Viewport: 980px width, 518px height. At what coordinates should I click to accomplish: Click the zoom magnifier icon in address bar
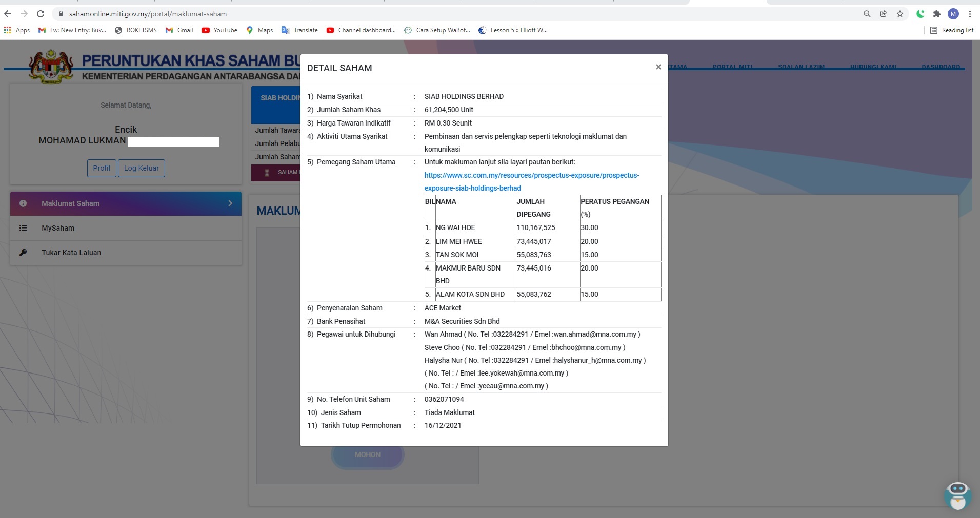click(x=867, y=14)
